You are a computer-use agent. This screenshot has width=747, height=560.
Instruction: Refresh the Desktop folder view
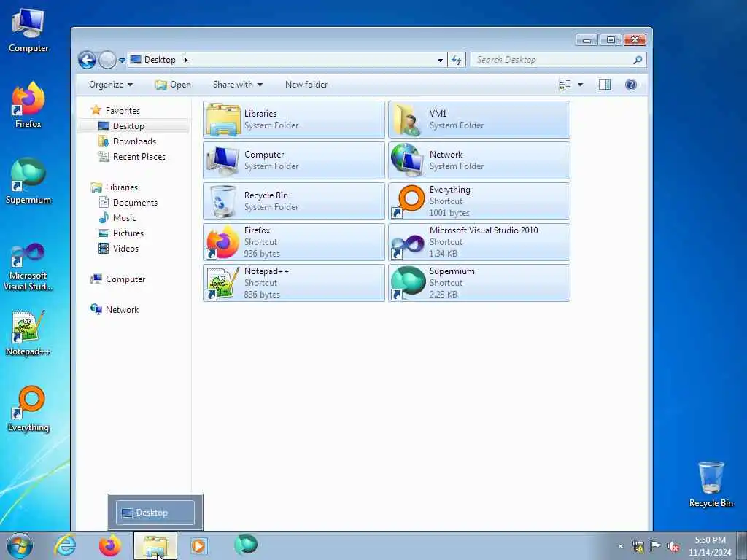pyautogui.click(x=457, y=60)
